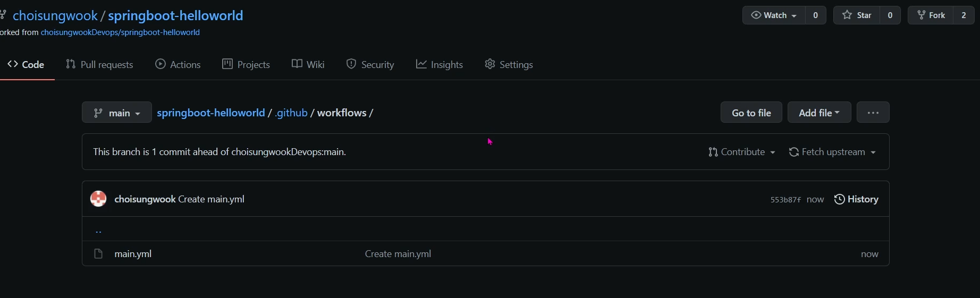Viewport: 980px width, 298px height.
Task: Open the three-dot more options menu
Action: (873, 113)
